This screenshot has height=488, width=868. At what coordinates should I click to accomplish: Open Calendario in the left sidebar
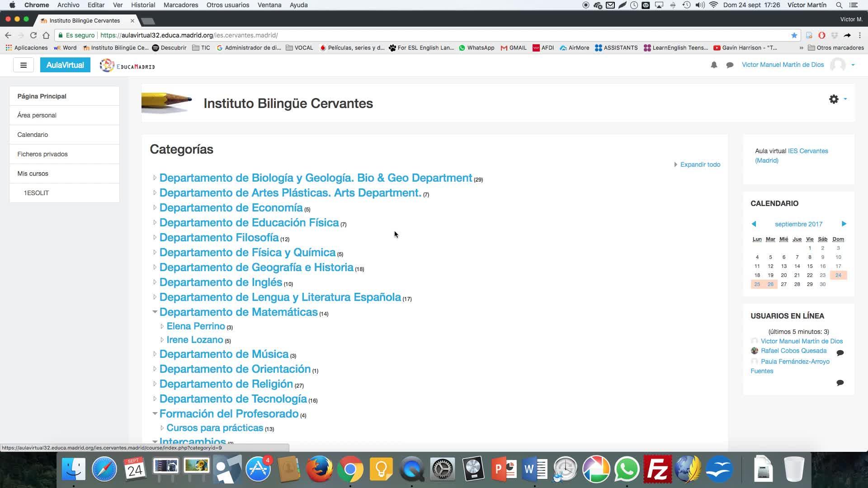(33, 135)
